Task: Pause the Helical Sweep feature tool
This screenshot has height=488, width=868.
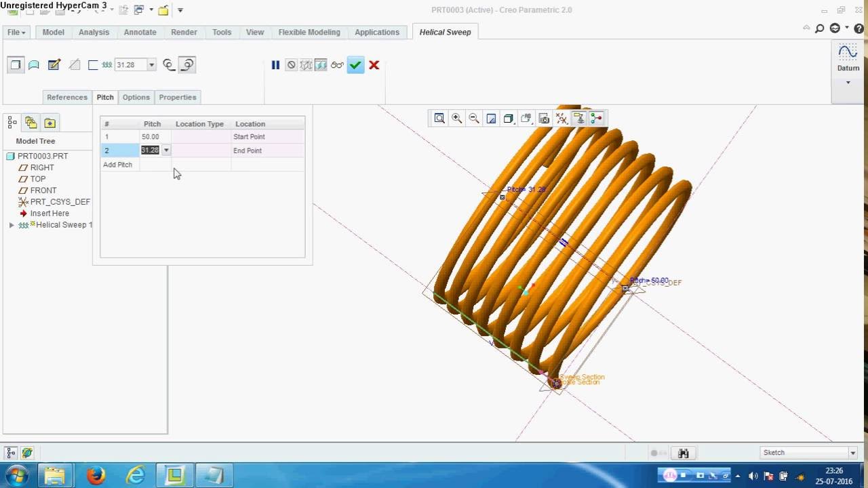Action: 275,65
